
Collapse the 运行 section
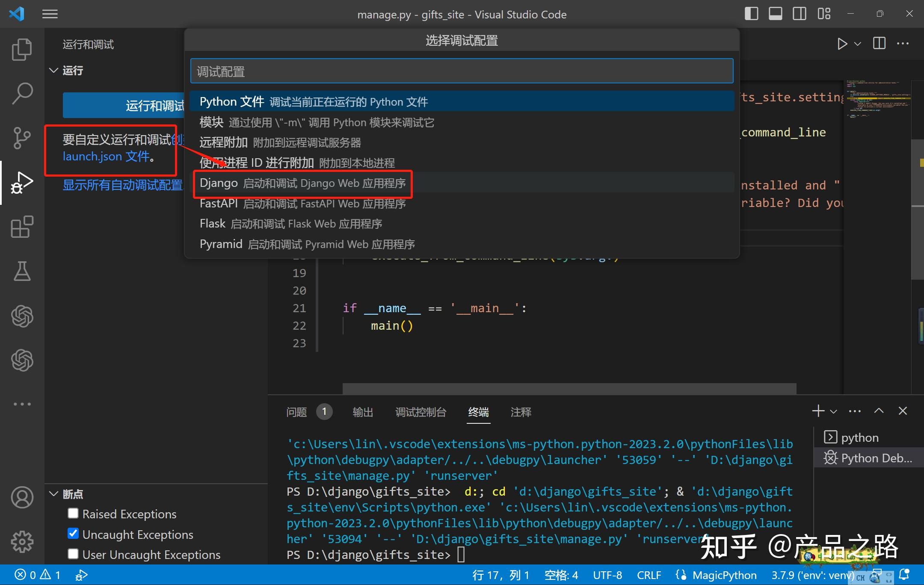point(53,70)
